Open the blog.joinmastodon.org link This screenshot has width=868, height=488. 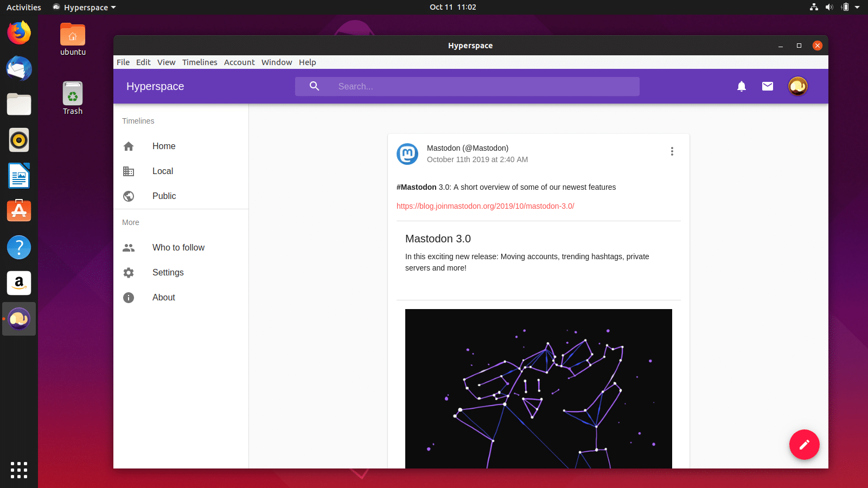click(x=486, y=206)
